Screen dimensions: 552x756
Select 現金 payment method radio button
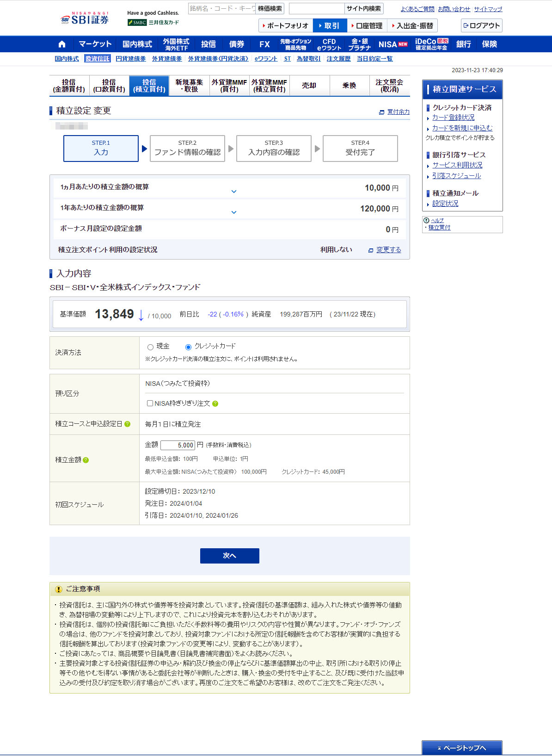pos(150,347)
